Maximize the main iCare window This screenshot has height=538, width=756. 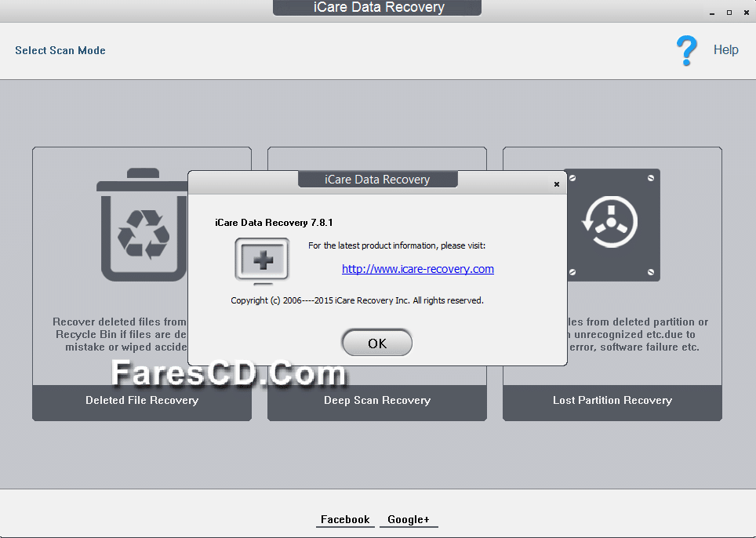[x=729, y=13]
